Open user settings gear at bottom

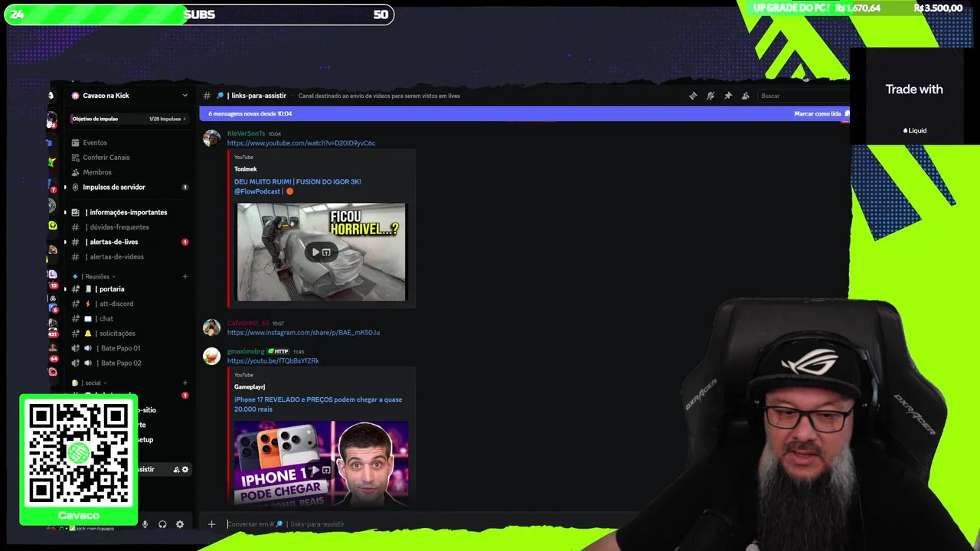click(180, 524)
